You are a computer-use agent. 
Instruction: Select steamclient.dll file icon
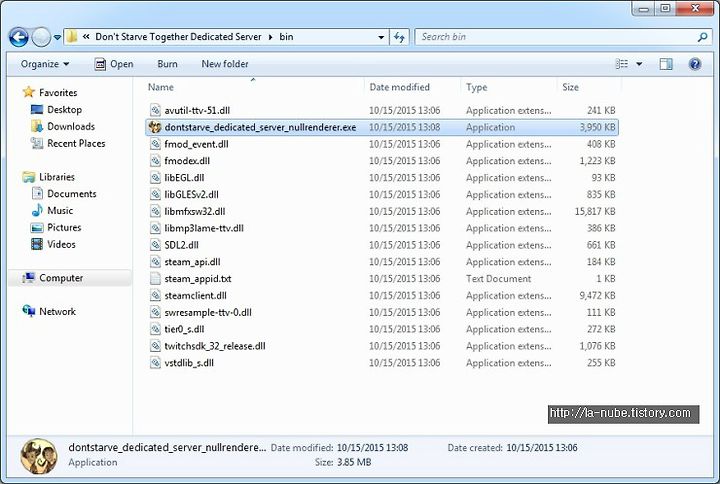(155, 296)
